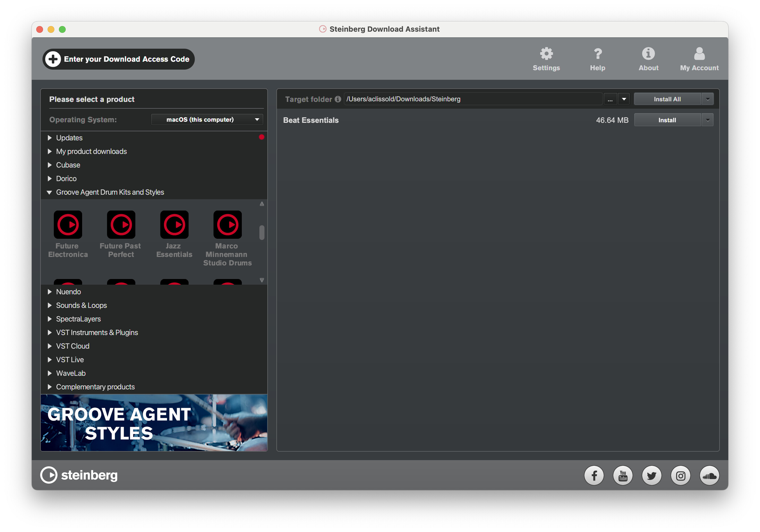The image size is (760, 532).
Task: Click Install for Beat Essentials
Action: coord(667,120)
